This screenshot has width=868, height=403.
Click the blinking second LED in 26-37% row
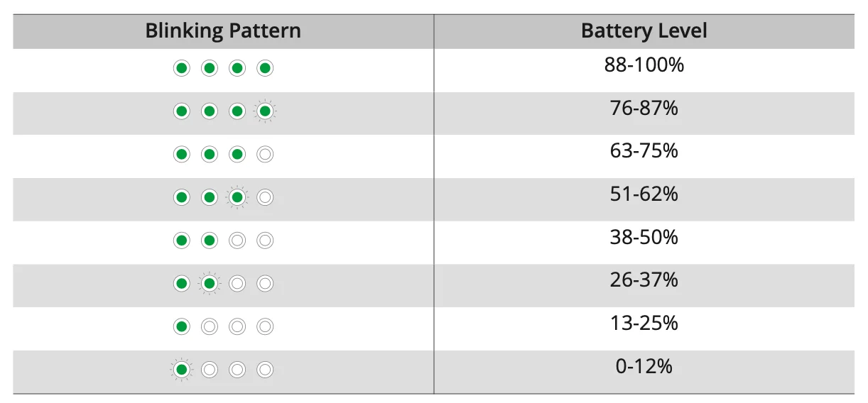(210, 284)
